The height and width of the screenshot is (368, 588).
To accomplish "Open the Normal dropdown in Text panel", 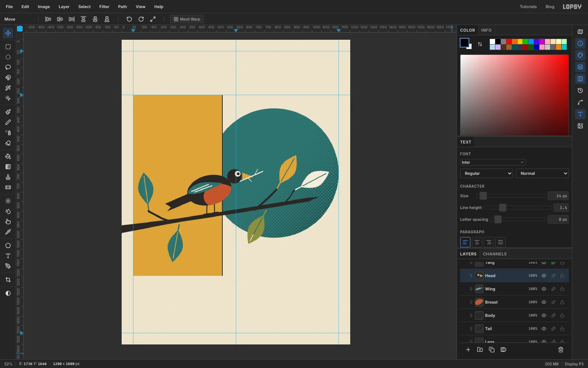I will (x=542, y=173).
